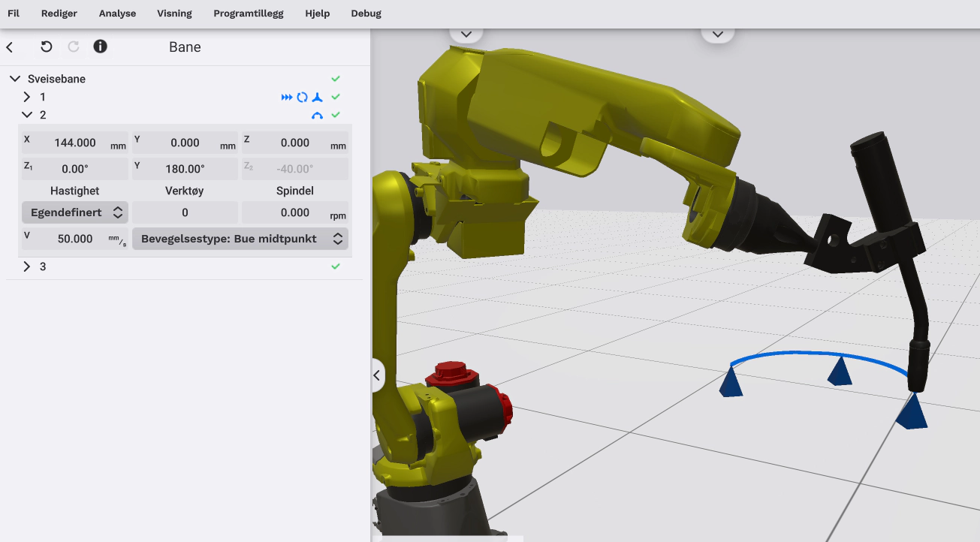Click the circular rotate icon on waypoint 1

coord(302,98)
